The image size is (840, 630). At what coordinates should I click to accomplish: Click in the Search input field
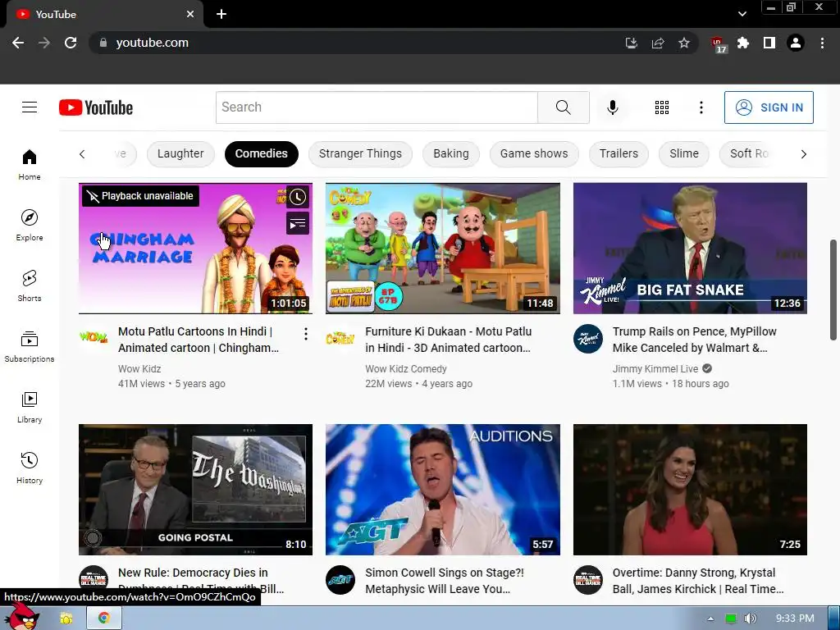click(377, 107)
